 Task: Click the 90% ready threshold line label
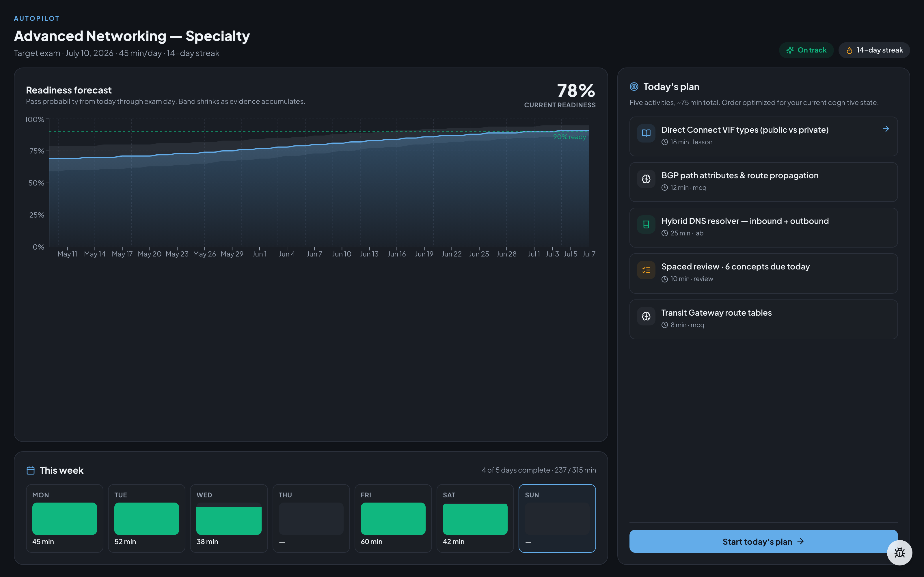[569, 137]
